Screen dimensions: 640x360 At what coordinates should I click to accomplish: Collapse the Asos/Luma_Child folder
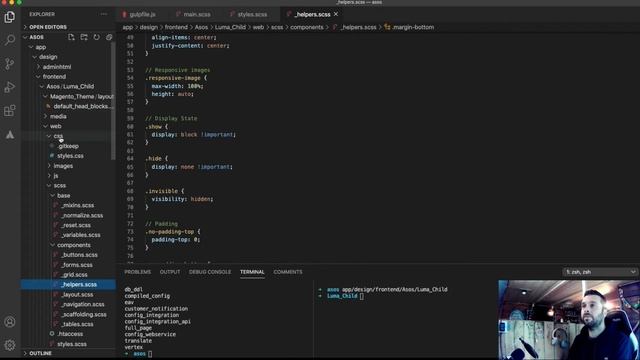pos(68,87)
